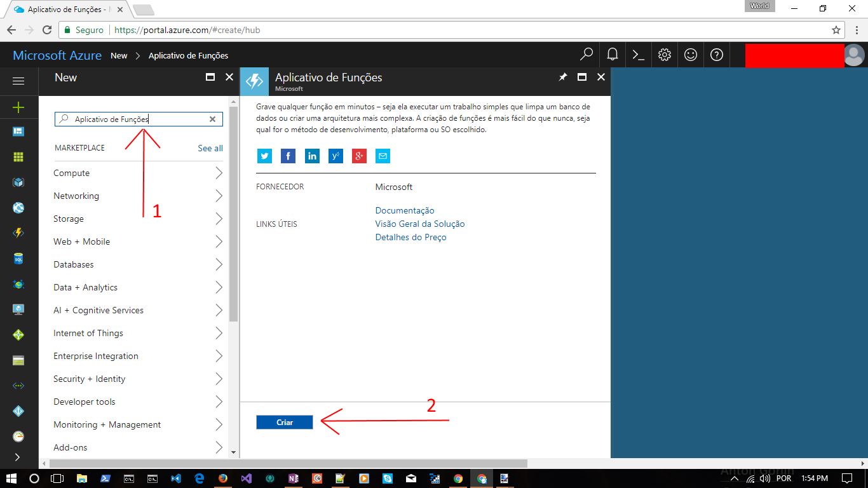Click the user account avatar
Viewport: 868px width, 488px height.
pyautogui.click(x=855, y=55)
